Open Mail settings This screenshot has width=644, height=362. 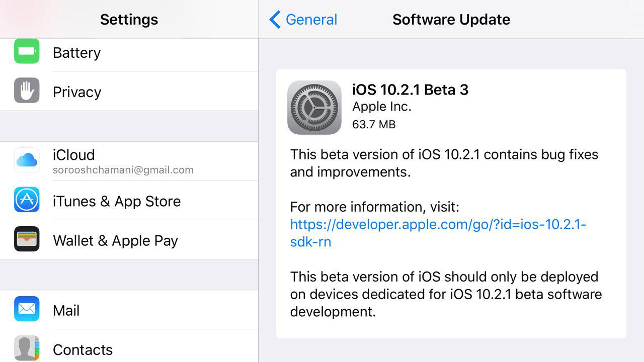pyautogui.click(x=129, y=310)
